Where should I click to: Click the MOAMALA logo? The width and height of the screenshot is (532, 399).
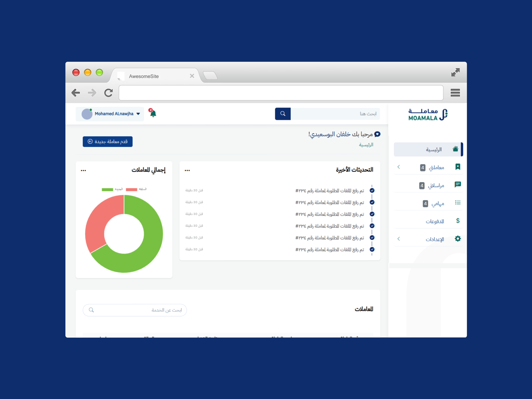pos(428,115)
